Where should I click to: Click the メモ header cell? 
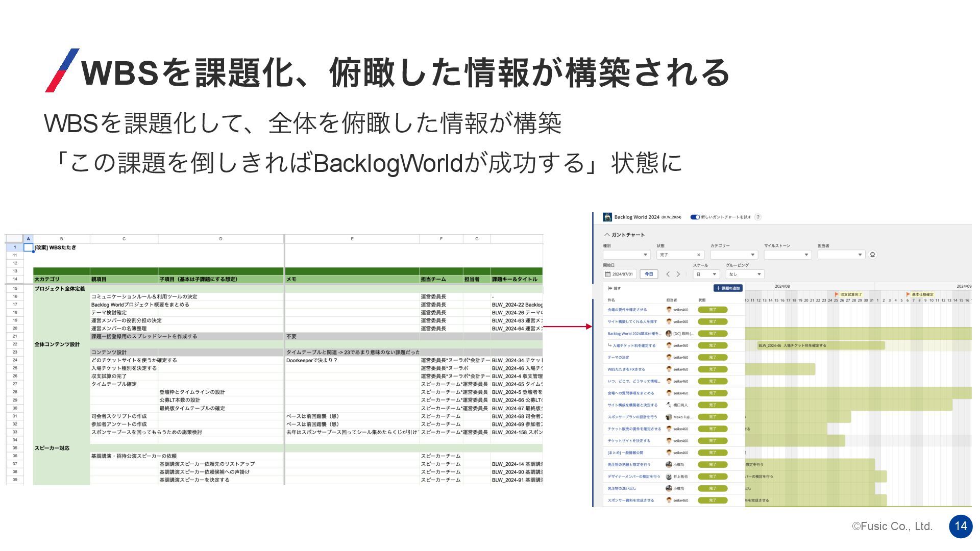(x=352, y=279)
